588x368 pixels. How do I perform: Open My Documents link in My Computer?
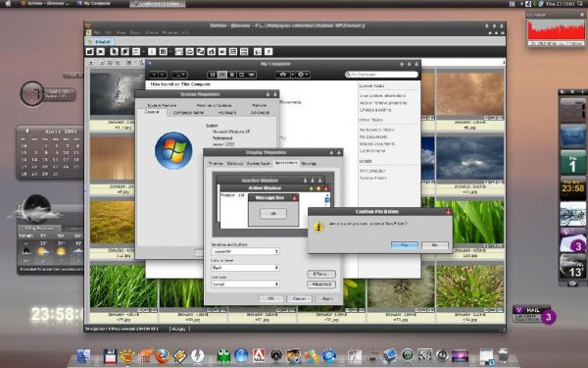point(373,136)
